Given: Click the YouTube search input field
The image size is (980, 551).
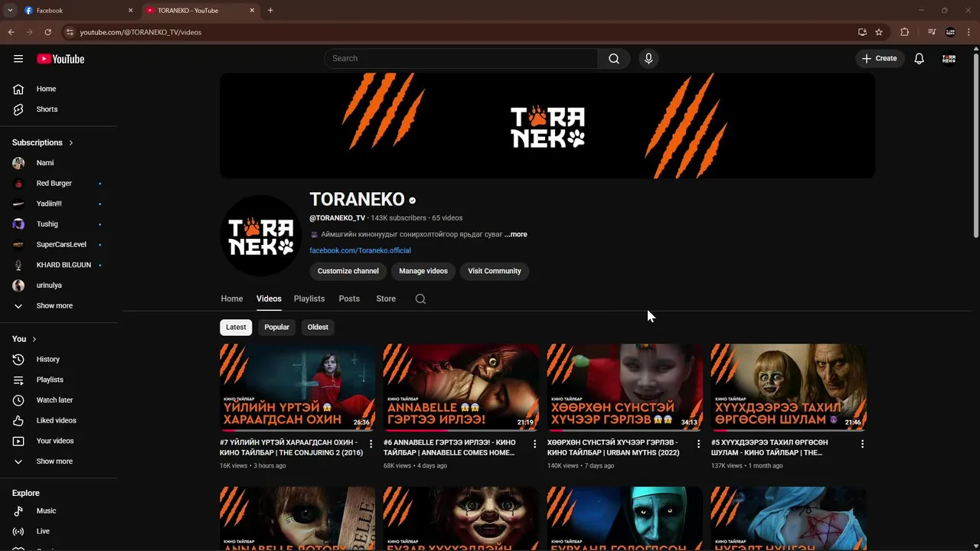Looking at the screenshot, I should (x=462, y=59).
